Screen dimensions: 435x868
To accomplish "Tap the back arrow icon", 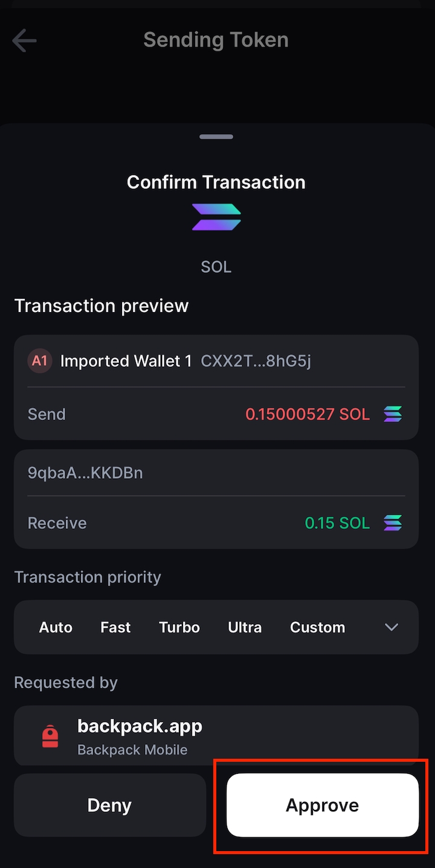I will [24, 41].
